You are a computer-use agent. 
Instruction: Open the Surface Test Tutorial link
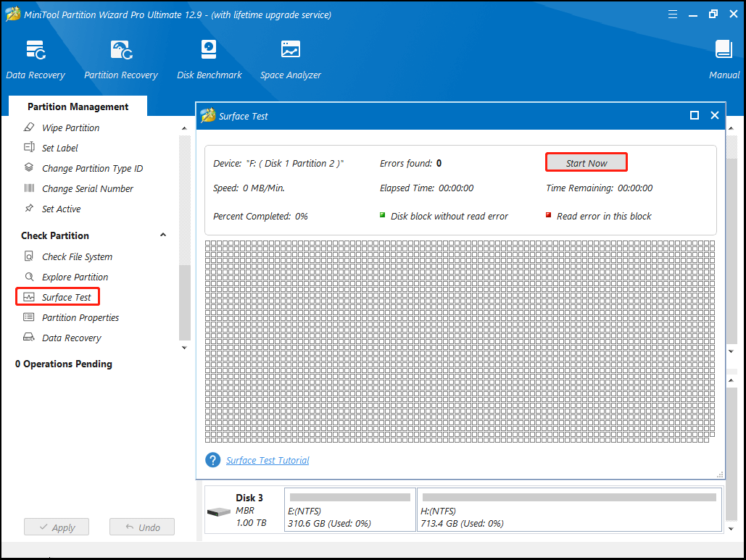pyautogui.click(x=268, y=460)
